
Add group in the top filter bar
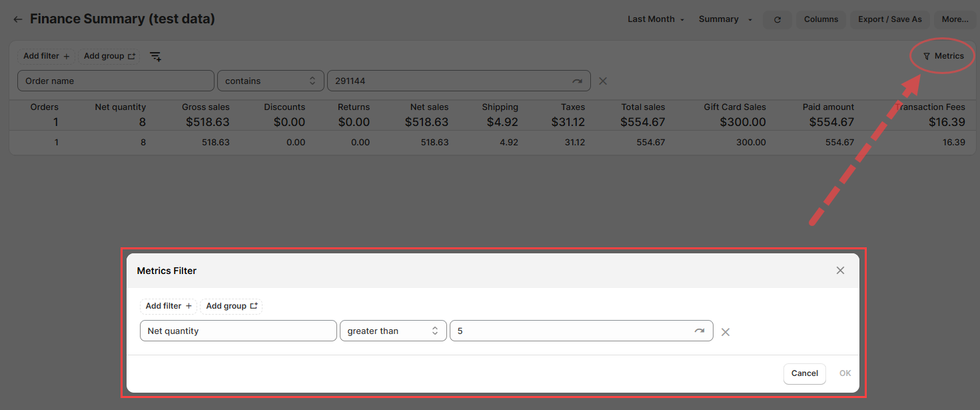tap(109, 56)
